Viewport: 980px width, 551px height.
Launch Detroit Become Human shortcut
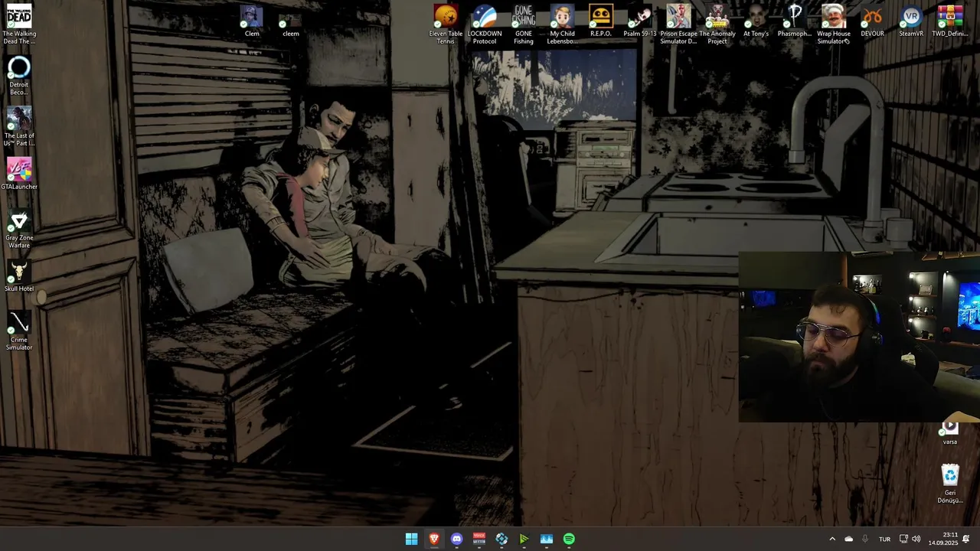[19, 75]
